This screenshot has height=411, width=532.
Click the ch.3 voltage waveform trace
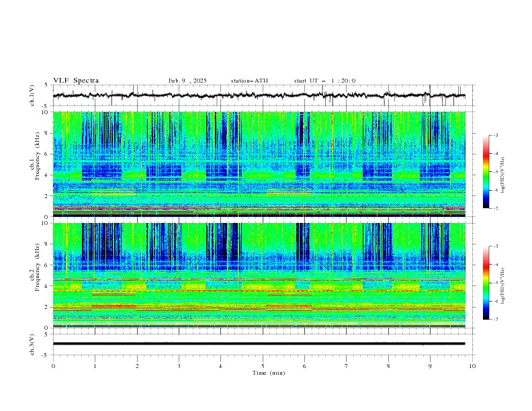[x=259, y=344]
